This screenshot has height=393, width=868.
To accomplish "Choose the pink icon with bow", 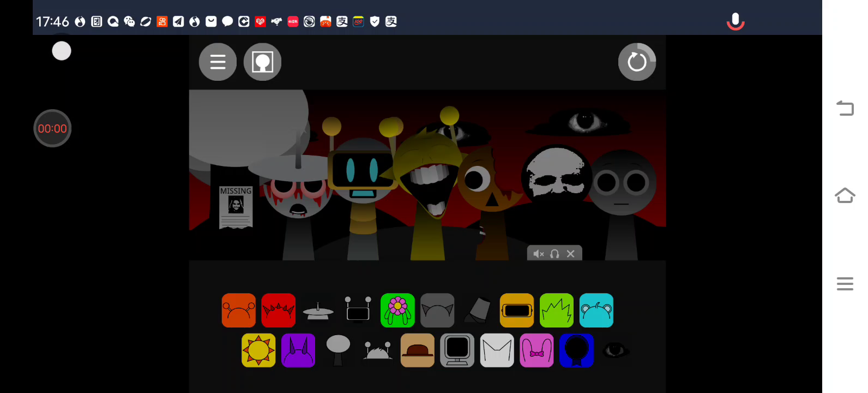I will point(537,350).
